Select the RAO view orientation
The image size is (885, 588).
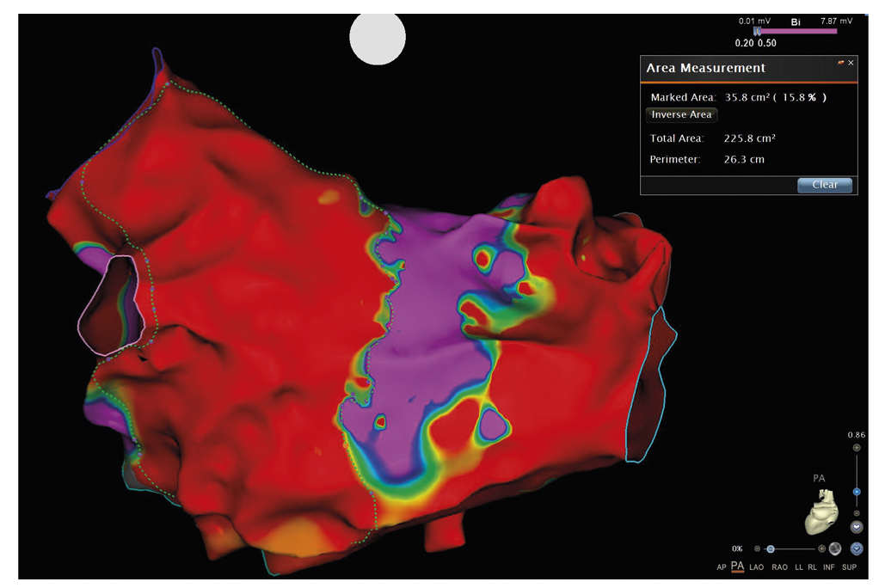tap(779, 567)
